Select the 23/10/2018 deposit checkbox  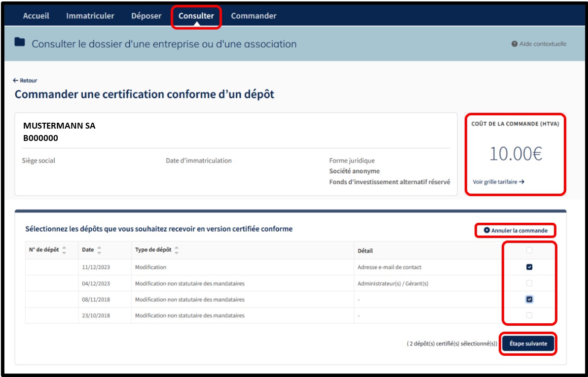(529, 315)
